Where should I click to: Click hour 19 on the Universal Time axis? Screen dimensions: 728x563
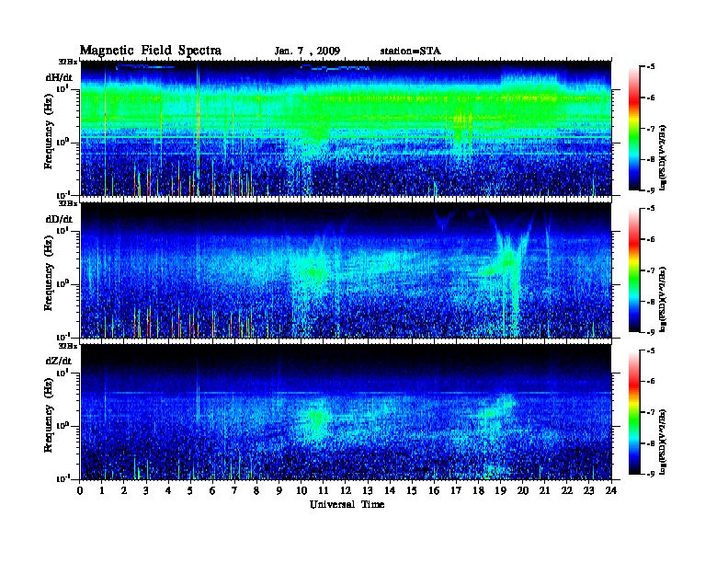500,490
